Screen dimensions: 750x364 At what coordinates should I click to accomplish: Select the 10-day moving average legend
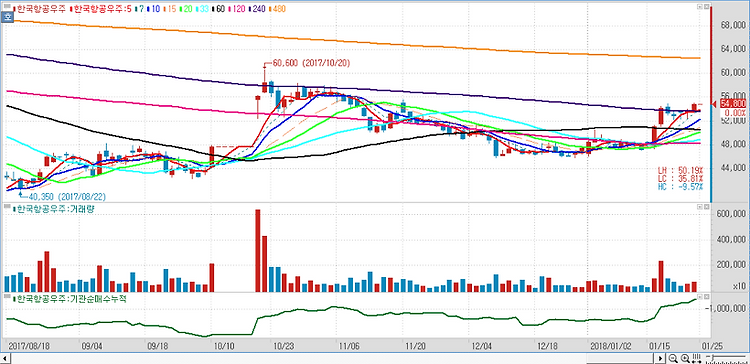[154, 9]
